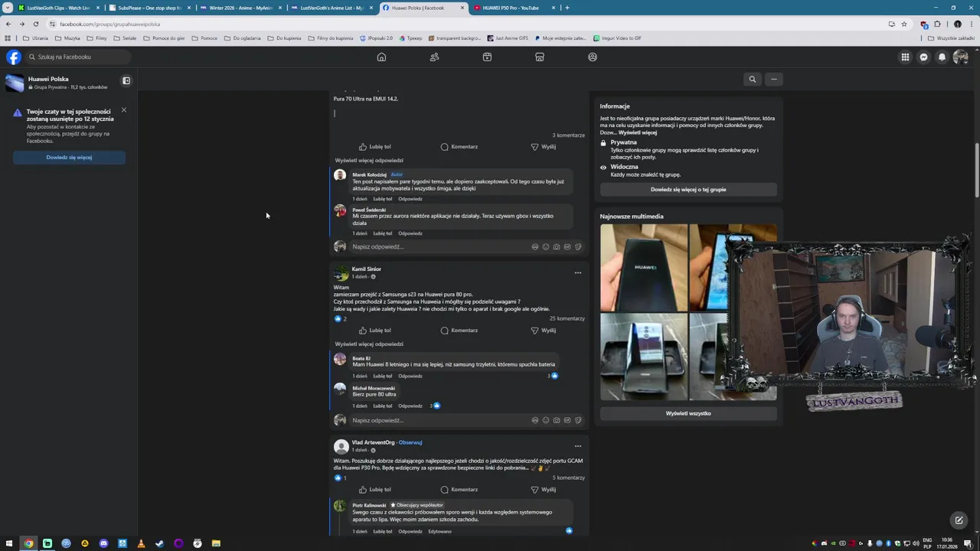This screenshot has height=551, width=980.
Task: Expand more replies under Pura 70 post
Action: [x=369, y=161]
